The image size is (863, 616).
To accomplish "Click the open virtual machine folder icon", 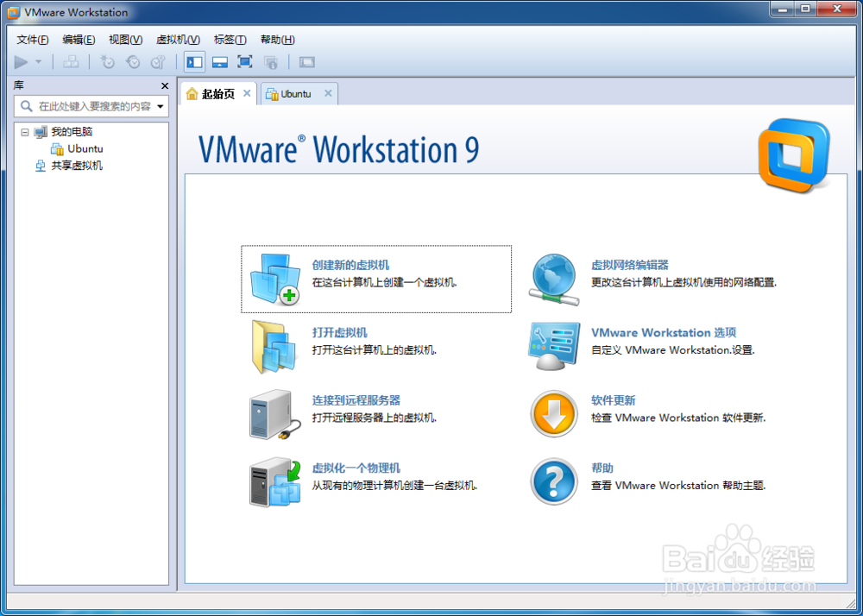I will pos(275,348).
